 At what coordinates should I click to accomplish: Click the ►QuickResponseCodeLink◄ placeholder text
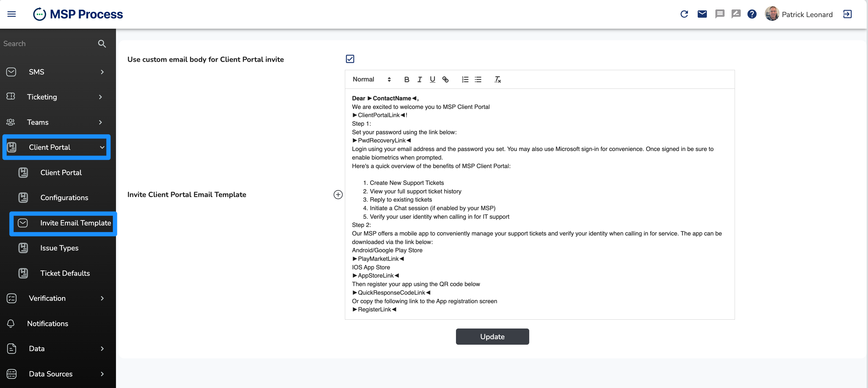coord(391,293)
